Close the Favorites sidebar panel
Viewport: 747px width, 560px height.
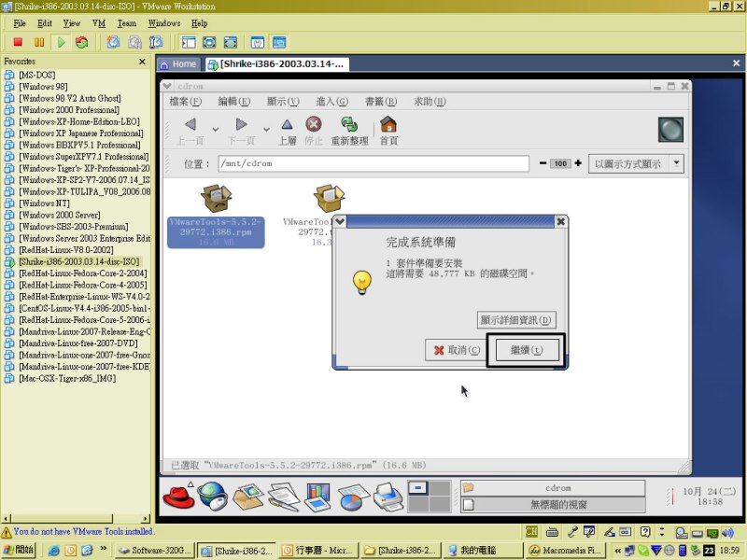tap(142, 62)
